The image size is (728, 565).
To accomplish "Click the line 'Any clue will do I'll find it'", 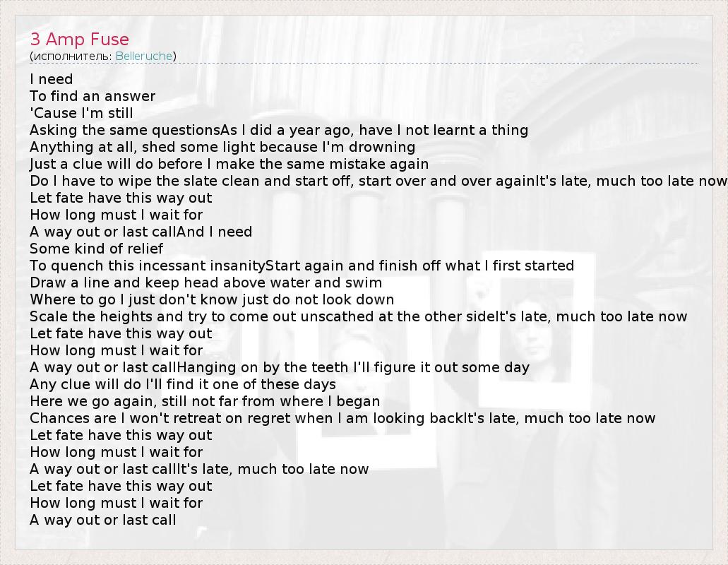I will pos(183,384).
